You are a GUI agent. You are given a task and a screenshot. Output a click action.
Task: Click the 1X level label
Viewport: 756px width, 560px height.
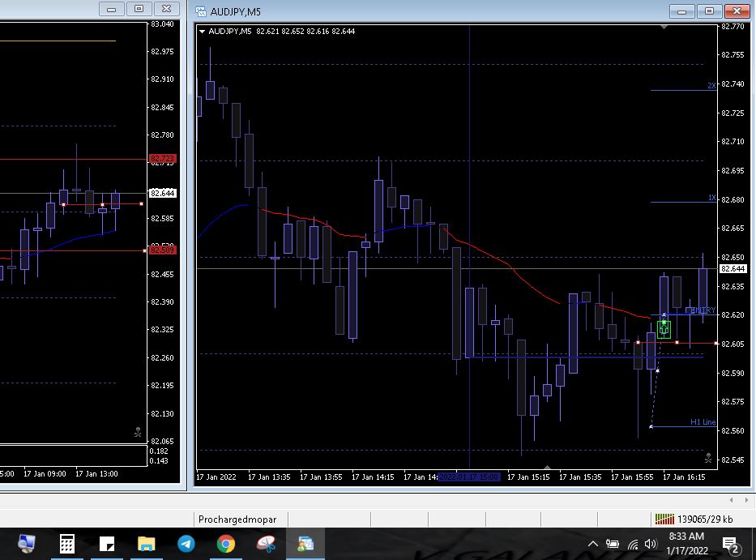point(711,198)
